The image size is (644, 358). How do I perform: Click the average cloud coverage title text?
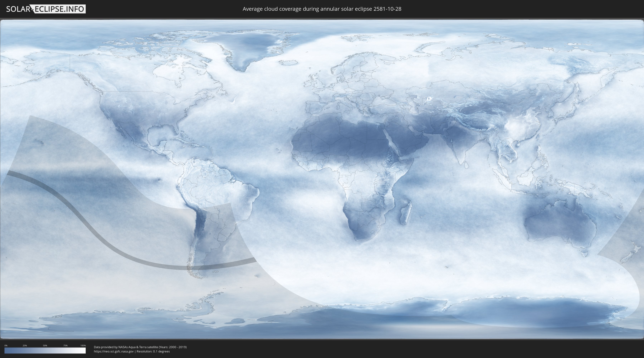tap(322, 9)
